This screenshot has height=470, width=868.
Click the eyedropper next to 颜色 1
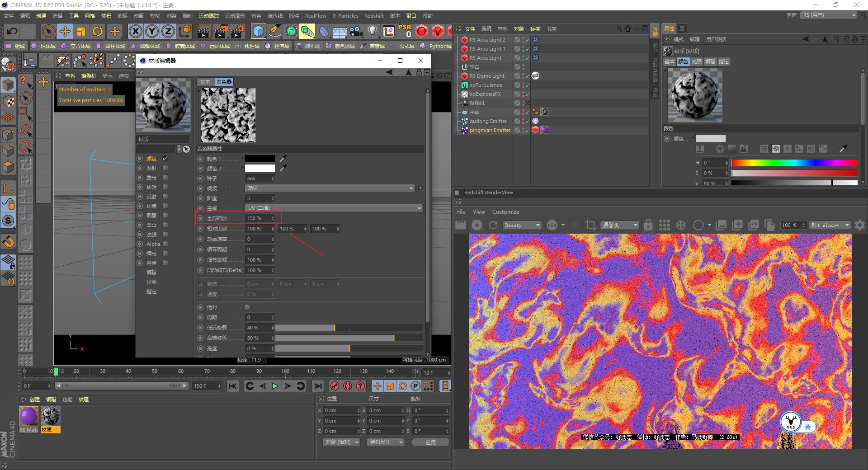283,159
